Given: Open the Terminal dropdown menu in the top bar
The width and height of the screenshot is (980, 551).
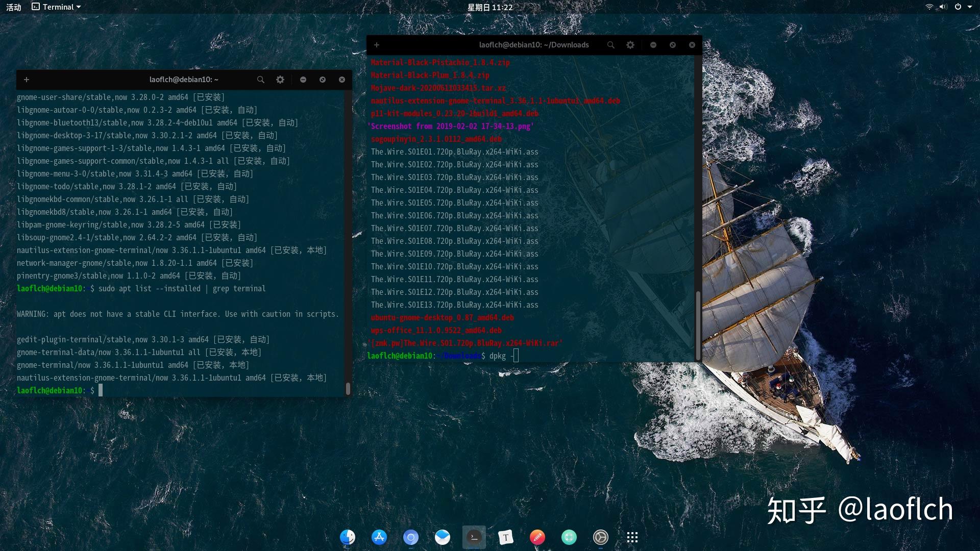Looking at the screenshot, I should (56, 7).
